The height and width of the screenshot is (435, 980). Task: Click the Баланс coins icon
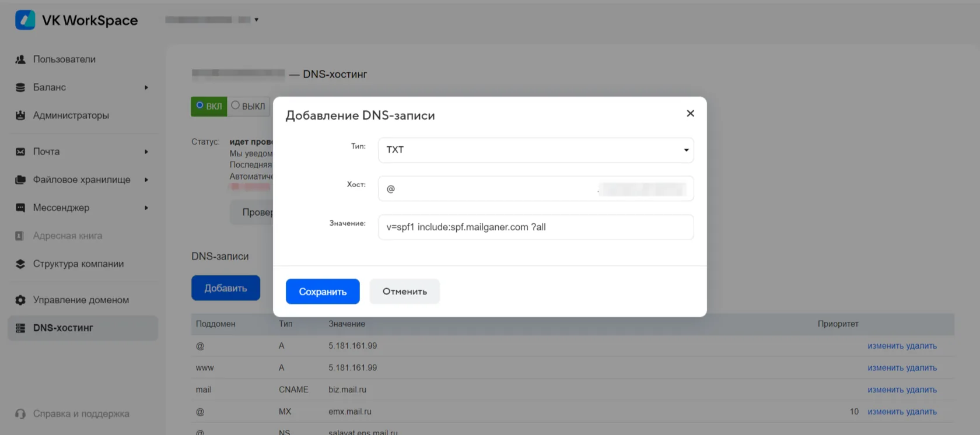pyautogui.click(x=20, y=87)
